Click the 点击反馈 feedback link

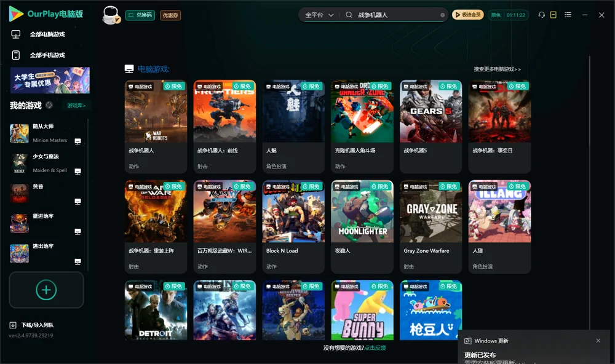click(x=375, y=347)
